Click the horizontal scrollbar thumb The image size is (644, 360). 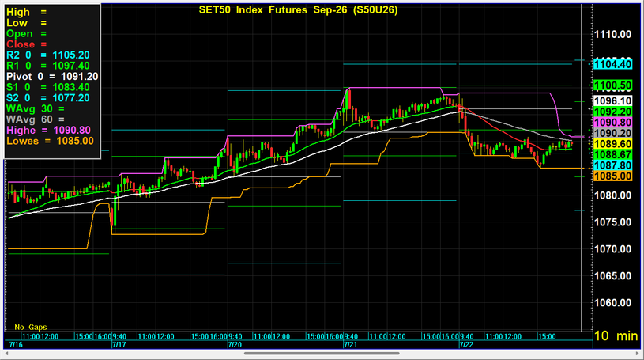point(322,354)
